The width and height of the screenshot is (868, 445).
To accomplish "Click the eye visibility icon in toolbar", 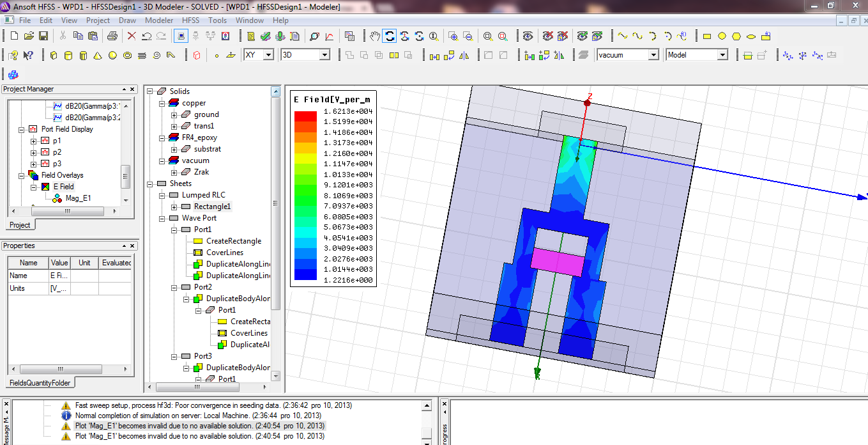I will tap(528, 36).
